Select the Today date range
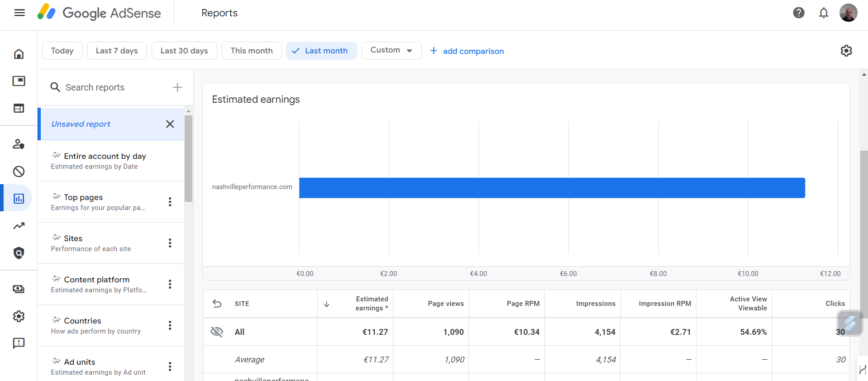The image size is (868, 381). [62, 51]
